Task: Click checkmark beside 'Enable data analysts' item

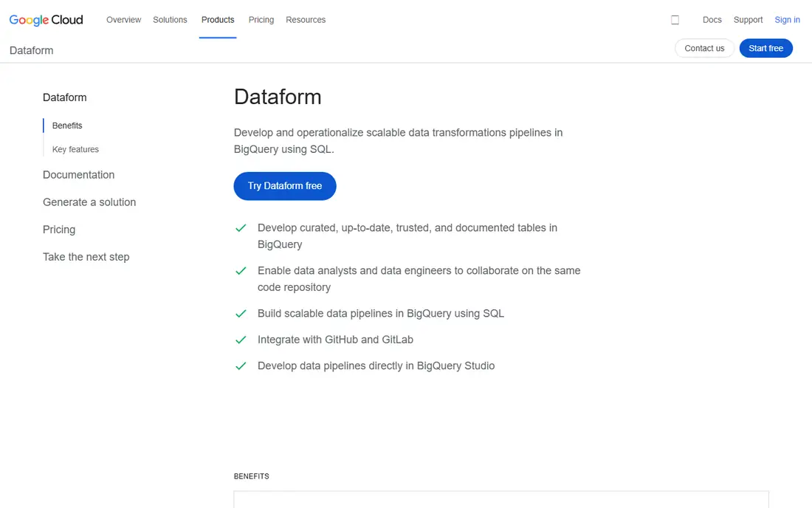Action: click(241, 271)
